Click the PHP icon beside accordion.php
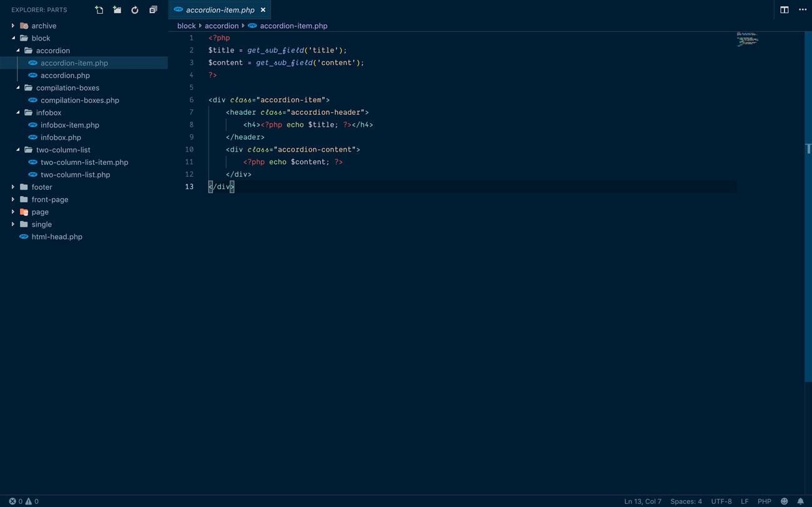This screenshot has height=507, width=812. pos(33,76)
